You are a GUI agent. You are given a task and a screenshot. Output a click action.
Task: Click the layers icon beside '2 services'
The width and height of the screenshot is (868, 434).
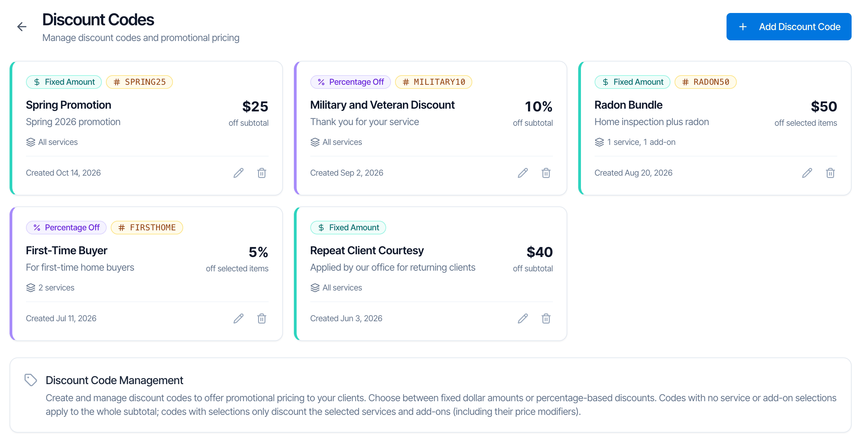click(31, 288)
